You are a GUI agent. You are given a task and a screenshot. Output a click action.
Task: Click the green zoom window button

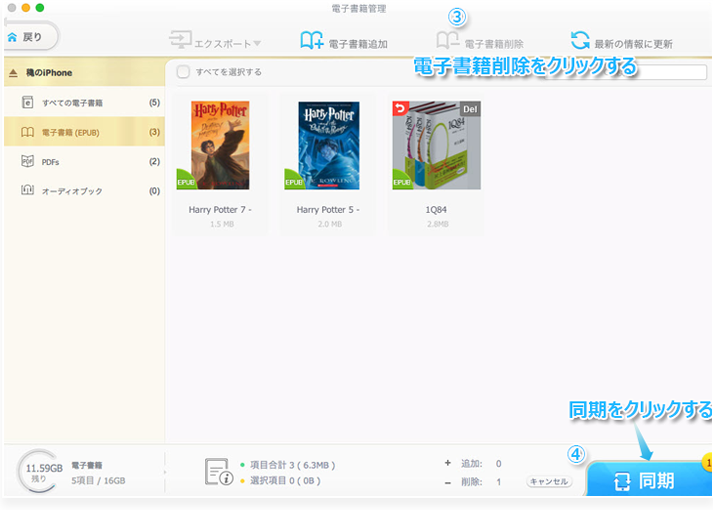tap(40, 8)
